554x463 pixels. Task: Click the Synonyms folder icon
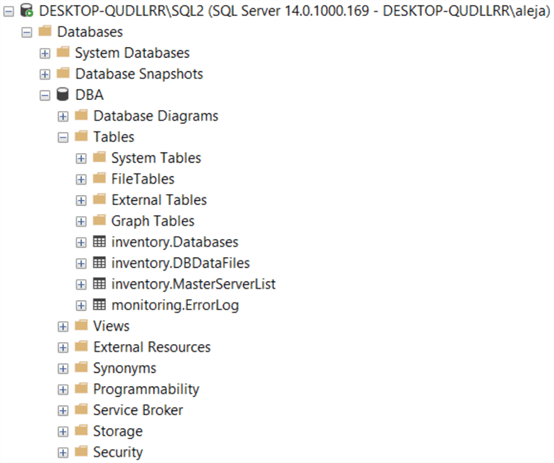coord(81,367)
